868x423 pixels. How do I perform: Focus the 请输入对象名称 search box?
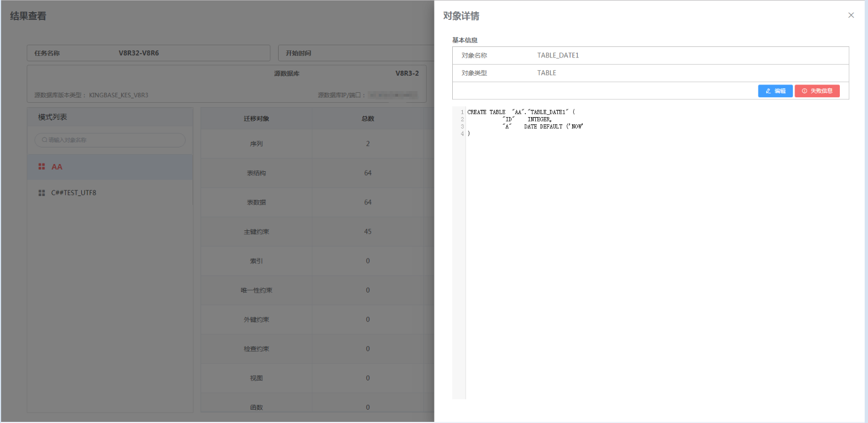tap(110, 140)
